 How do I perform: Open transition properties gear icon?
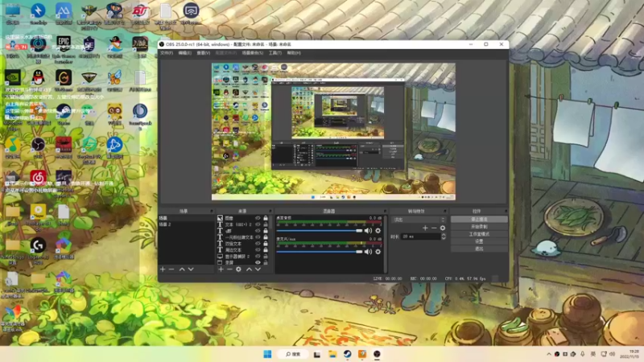click(x=443, y=228)
